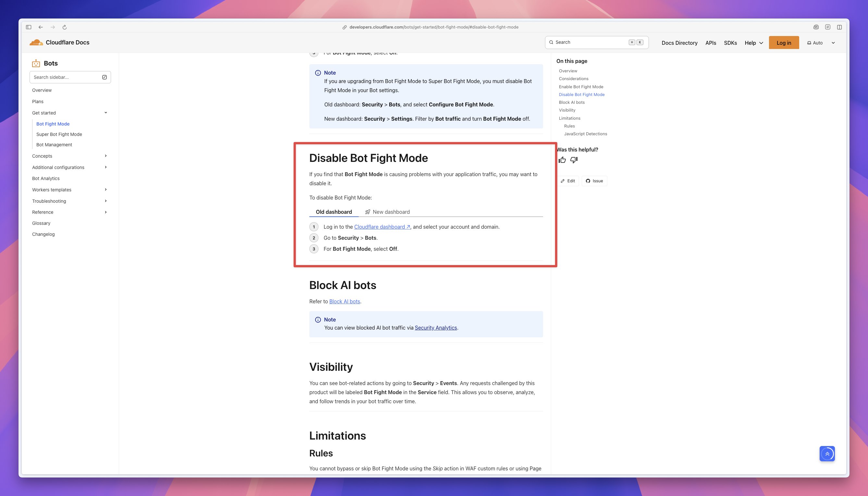Toggle the browser sidebar icon
The width and height of the screenshot is (868, 496).
point(29,27)
